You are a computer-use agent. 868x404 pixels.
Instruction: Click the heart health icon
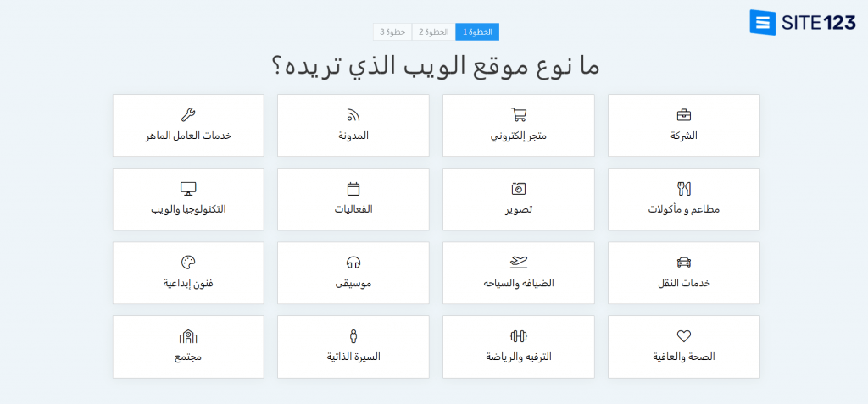point(683,335)
